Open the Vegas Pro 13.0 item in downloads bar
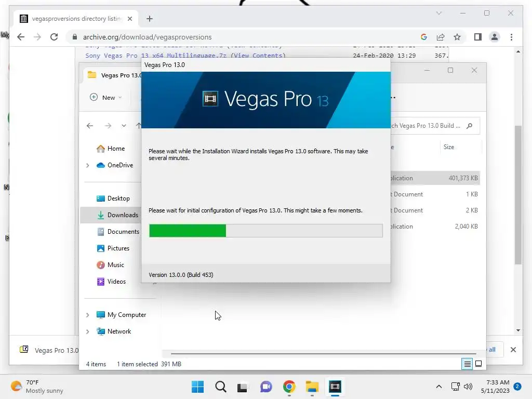This screenshot has height=399, width=532. (x=49, y=350)
